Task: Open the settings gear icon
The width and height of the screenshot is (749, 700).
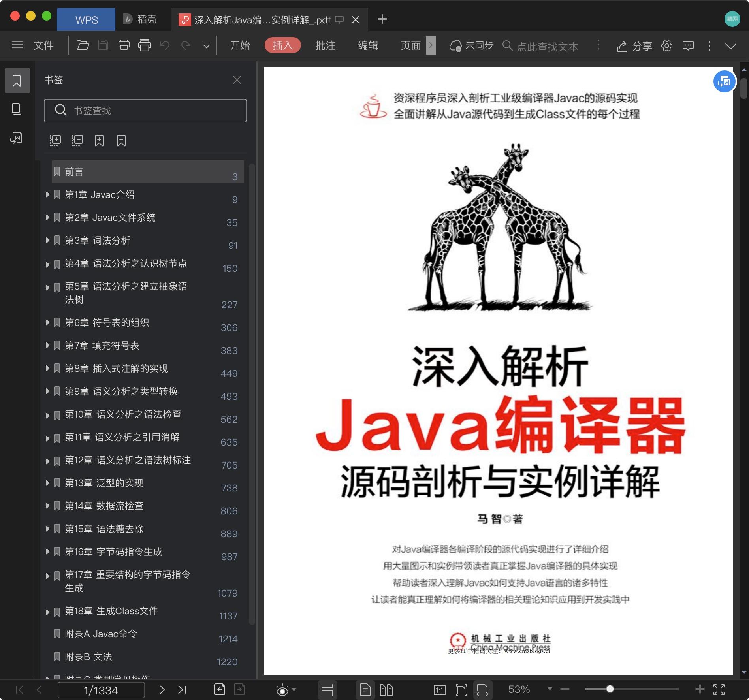Action: point(667,46)
